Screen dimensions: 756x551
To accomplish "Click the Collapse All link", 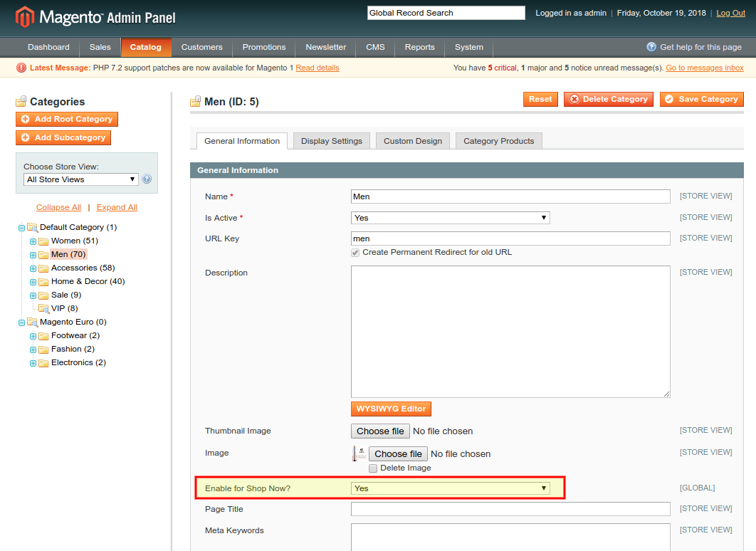I will pos(59,207).
